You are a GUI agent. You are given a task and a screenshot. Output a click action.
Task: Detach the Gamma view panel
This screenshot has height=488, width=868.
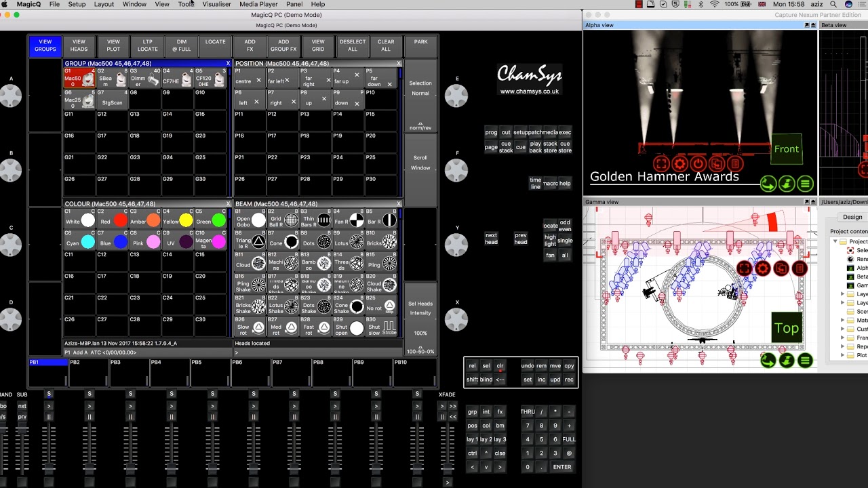807,202
